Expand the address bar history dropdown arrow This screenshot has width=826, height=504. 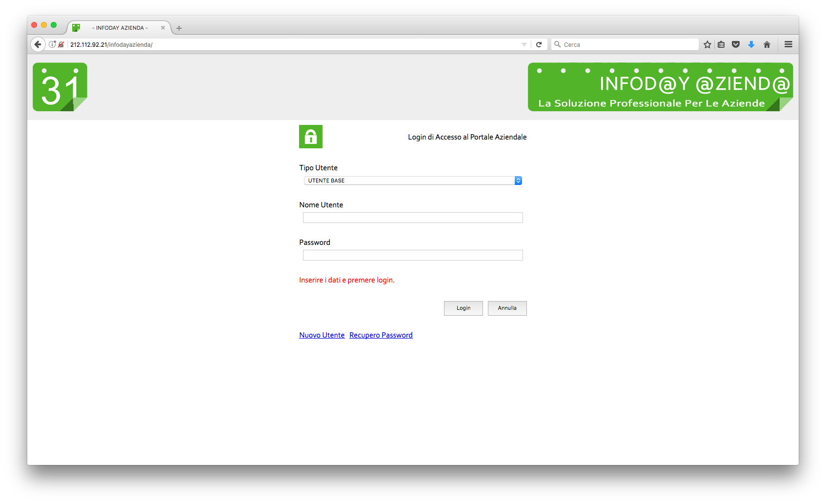(x=524, y=44)
